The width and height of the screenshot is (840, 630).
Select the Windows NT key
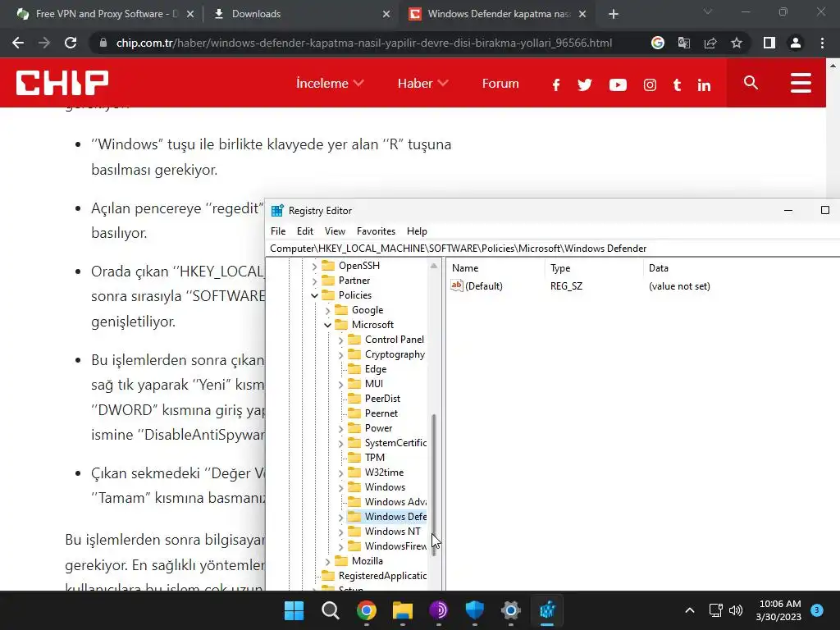tap(392, 532)
